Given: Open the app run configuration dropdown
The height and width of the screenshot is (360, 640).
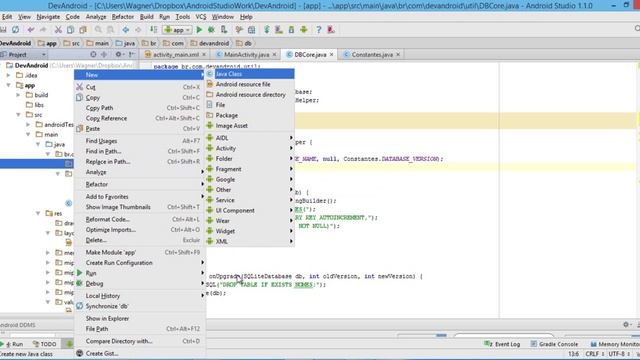Looking at the screenshot, I should tap(177, 30).
